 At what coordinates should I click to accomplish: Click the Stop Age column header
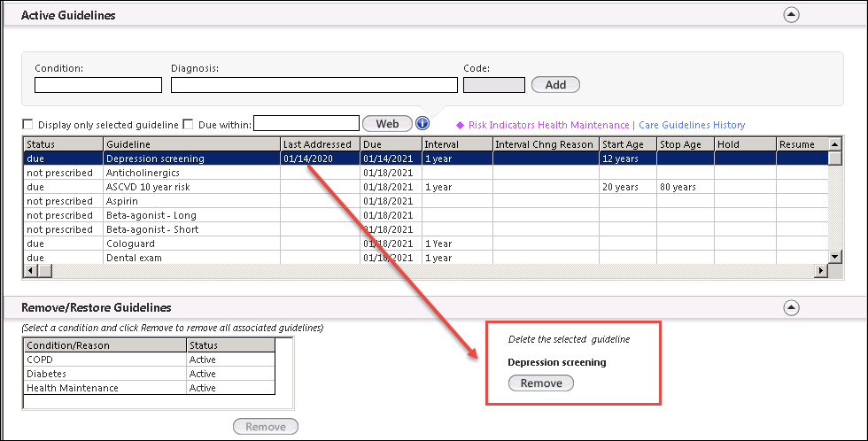pyautogui.click(x=686, y=144)
